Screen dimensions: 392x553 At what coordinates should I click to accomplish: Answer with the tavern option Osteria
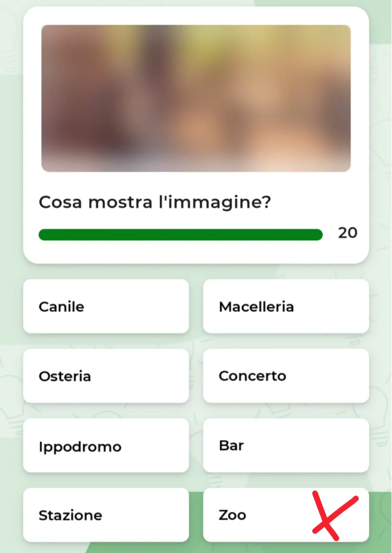pyautogui.click(x=65, y=376)
